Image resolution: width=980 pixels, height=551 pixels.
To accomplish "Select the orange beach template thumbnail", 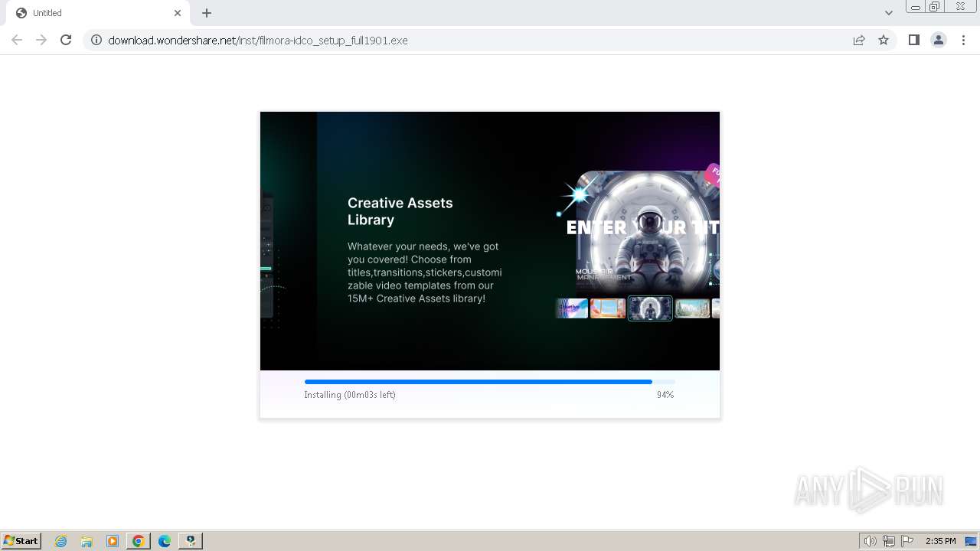I will coord(608,308).
